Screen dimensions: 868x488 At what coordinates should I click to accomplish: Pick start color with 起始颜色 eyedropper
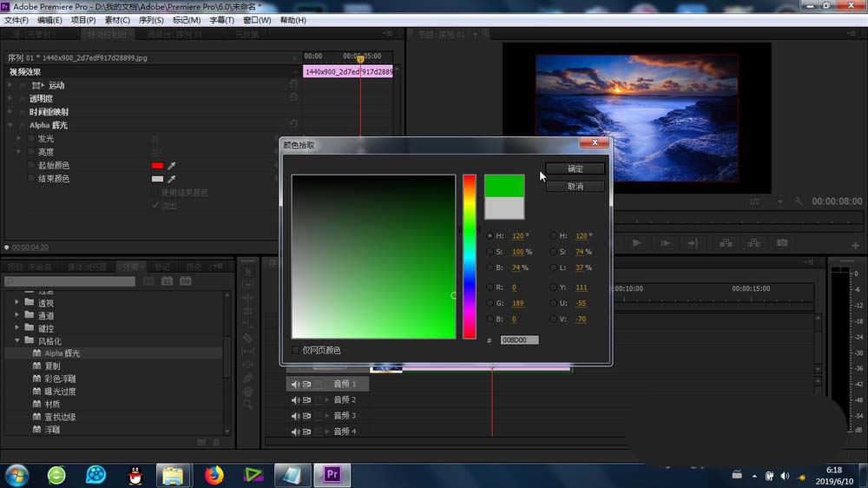point(172,166)
